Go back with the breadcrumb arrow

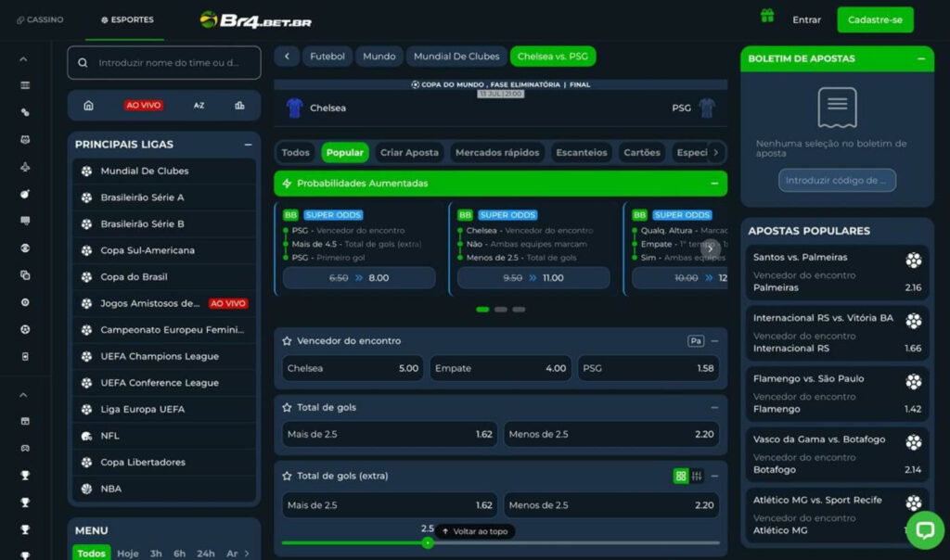287,57
